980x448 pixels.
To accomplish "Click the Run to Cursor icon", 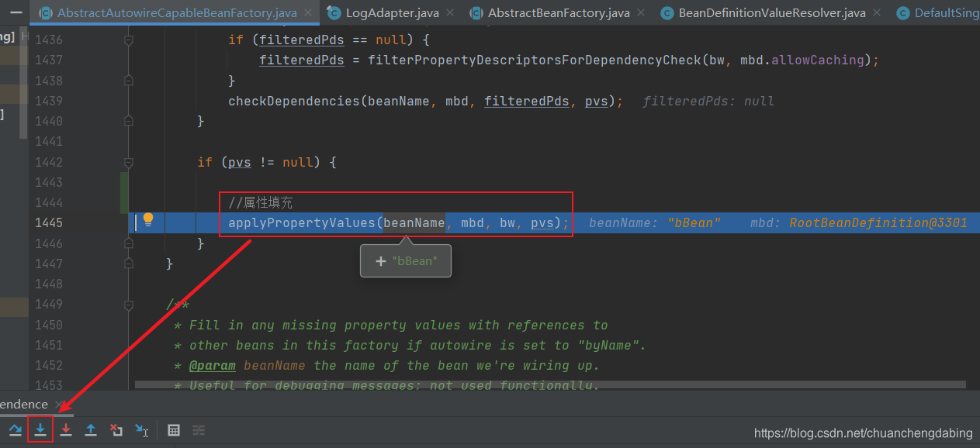I will (x=141, y=430).
